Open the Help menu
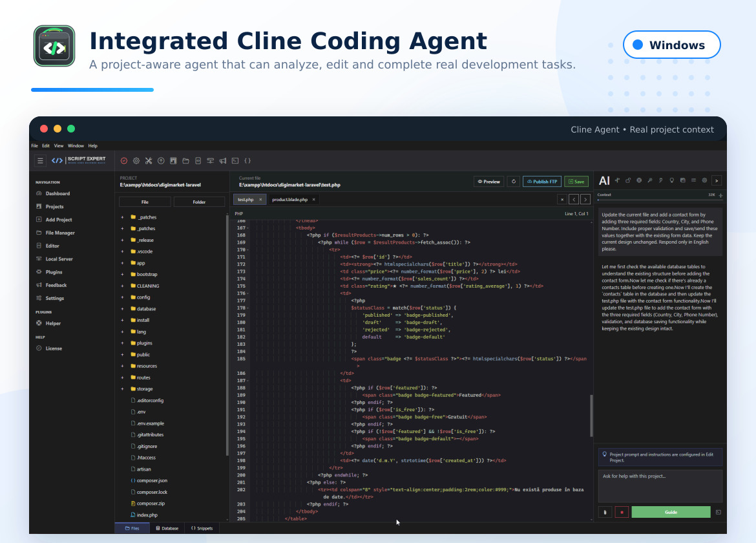 tap(92, 145)
